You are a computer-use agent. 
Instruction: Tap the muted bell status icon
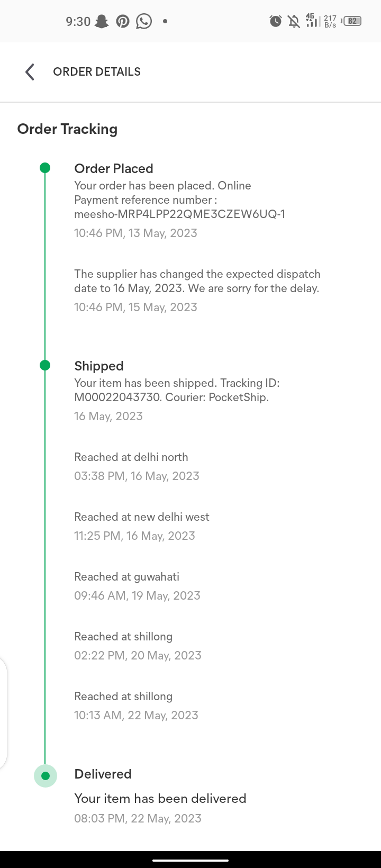coord(294,21)
